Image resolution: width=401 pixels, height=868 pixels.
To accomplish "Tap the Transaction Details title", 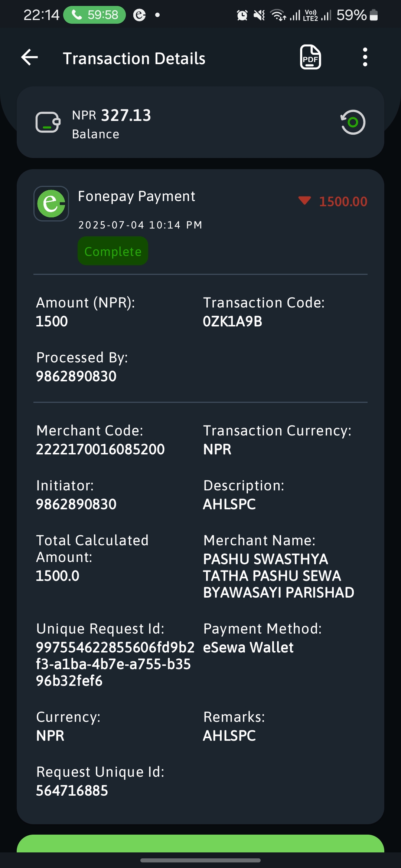I will point(134,58).
